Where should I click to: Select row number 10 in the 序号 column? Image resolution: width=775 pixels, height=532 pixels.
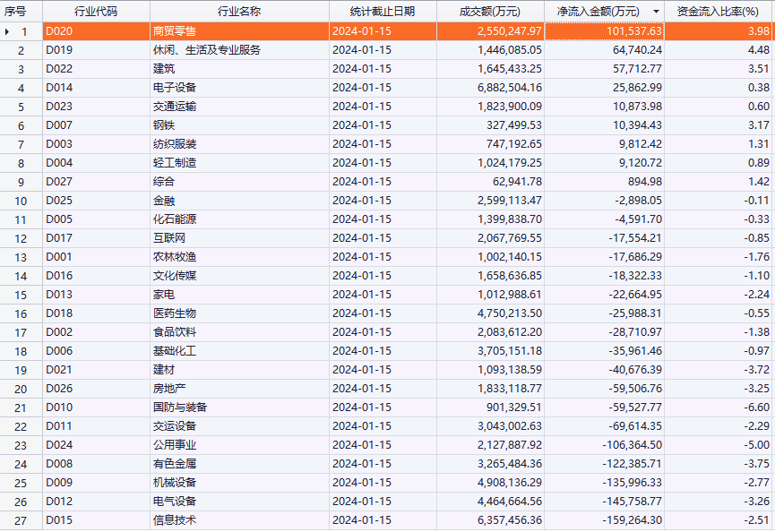tap(22, 201)
